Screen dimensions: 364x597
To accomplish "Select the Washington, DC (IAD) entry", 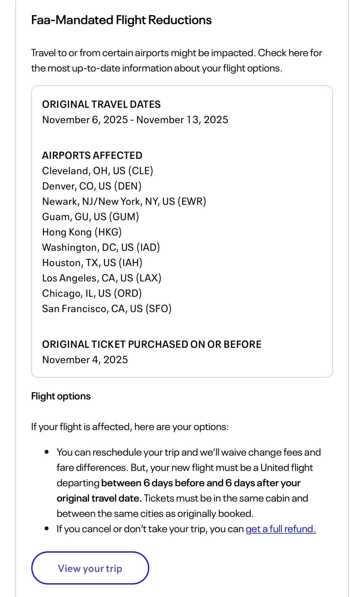I will click(101, 247).
